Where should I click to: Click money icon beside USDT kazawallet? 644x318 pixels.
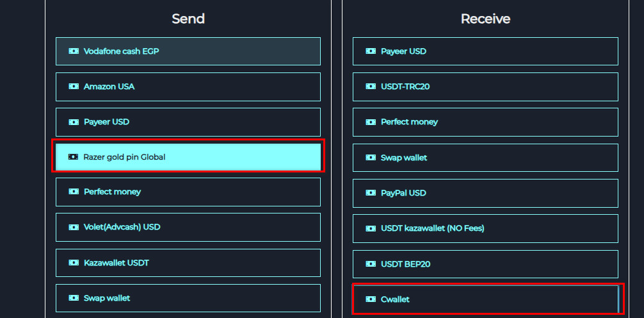(x=371, y=228)
